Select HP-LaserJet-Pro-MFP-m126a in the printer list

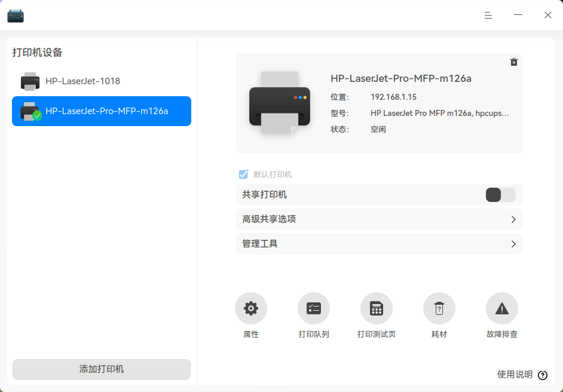point(102,111)
